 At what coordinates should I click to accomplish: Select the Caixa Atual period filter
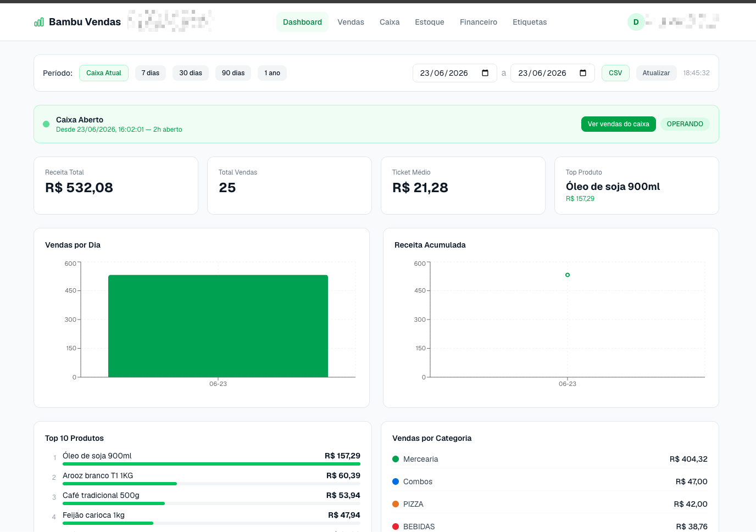(104, 73)
